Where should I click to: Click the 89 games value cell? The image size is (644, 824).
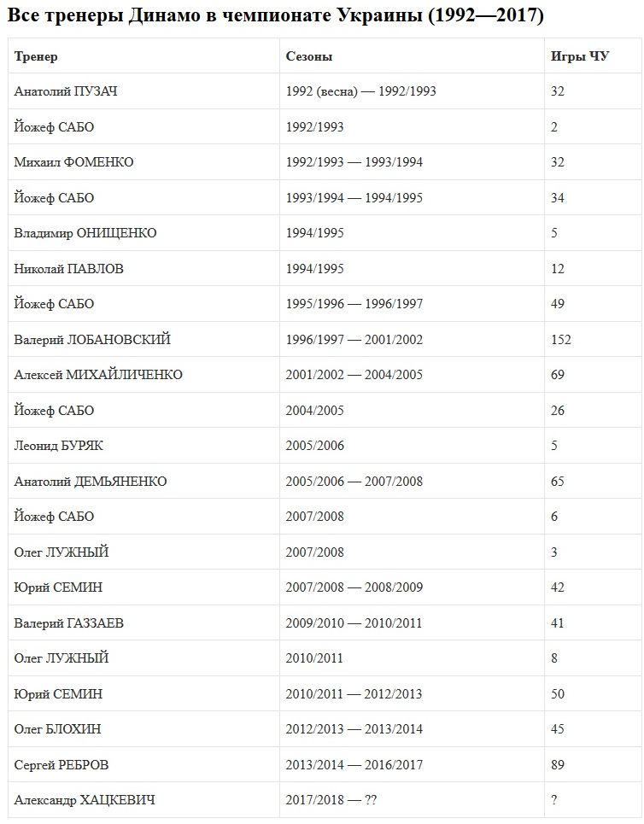558,765
